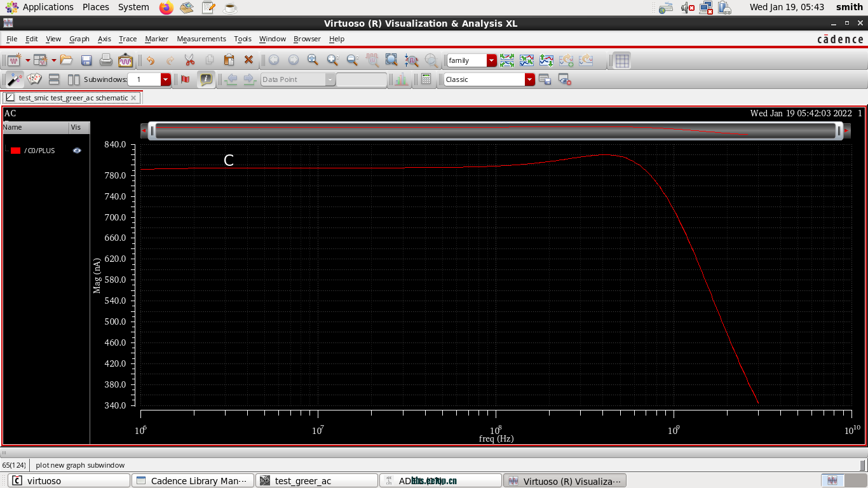Screen dimensions: 868x488
Task: Toggle the grid display icon
Action: [622, 60]
